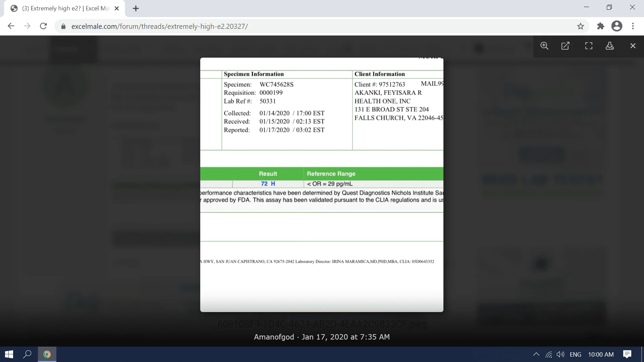The height and width of the screenshot is (362, 644).
Task: Open the browser extensions puzzle icon
Action: (x=601, y=26)
